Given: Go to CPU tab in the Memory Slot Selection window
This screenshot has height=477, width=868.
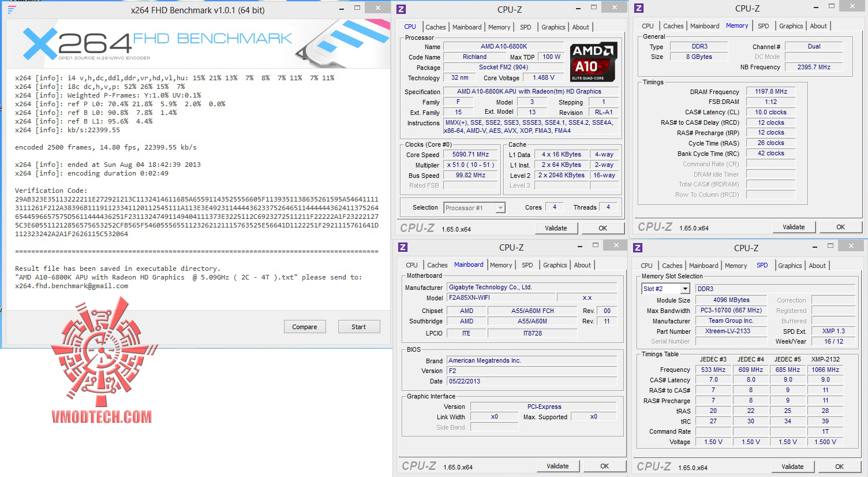Looking at the screenshot, I should (647, 266).
